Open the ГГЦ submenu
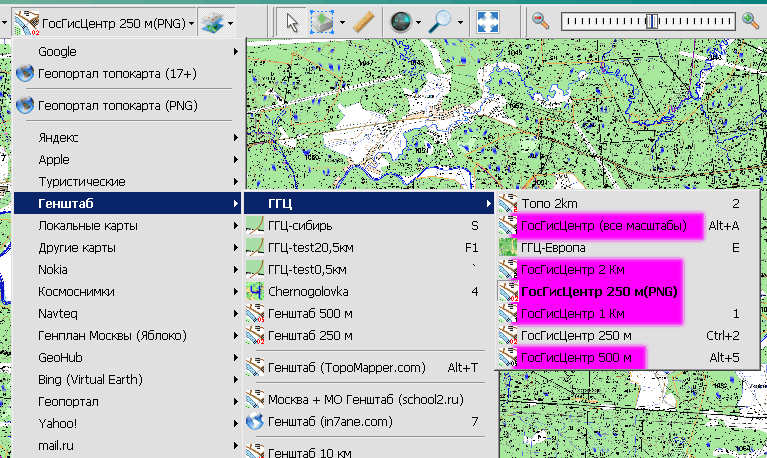Image resolution: width=767 pixels, height=458 pixels. pos(369,203)
